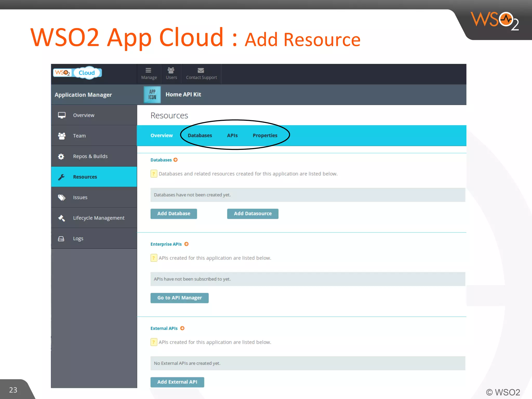The width and height of the screenshot is (532, 399).
Task: Click the Application Manager header text
Action: [83, 95]
